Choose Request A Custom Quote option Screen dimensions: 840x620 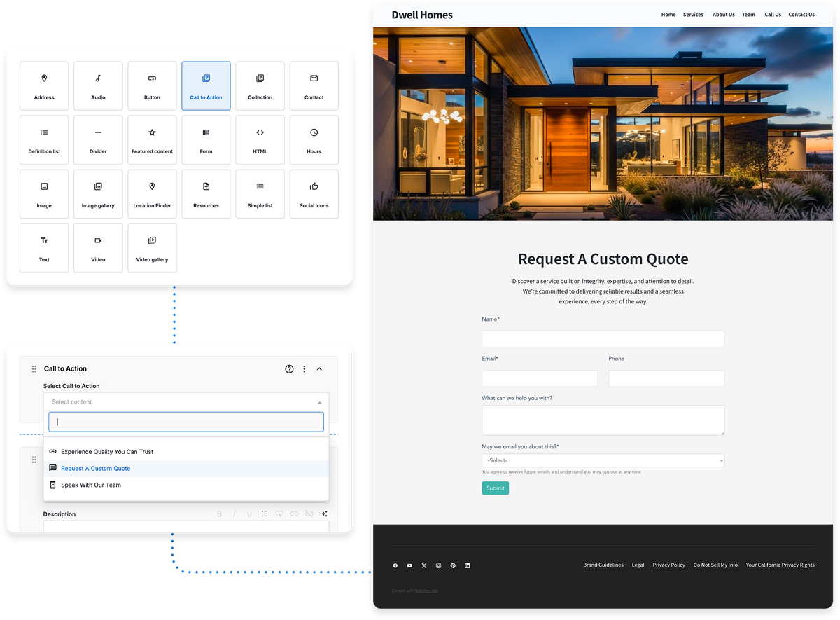[95, 469]
